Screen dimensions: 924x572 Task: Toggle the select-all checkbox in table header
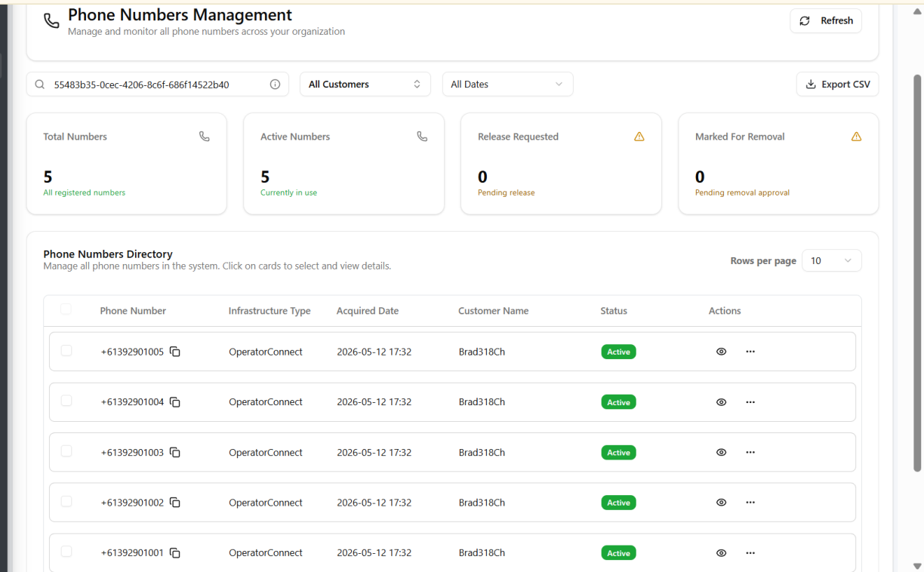[66, 309]
